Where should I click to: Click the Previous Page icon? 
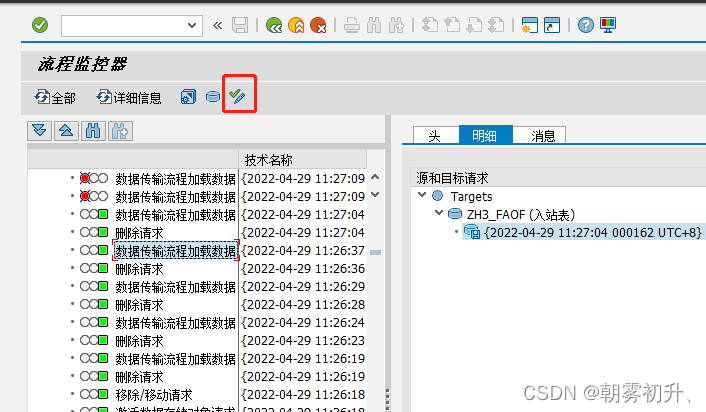tap(452, 25)
